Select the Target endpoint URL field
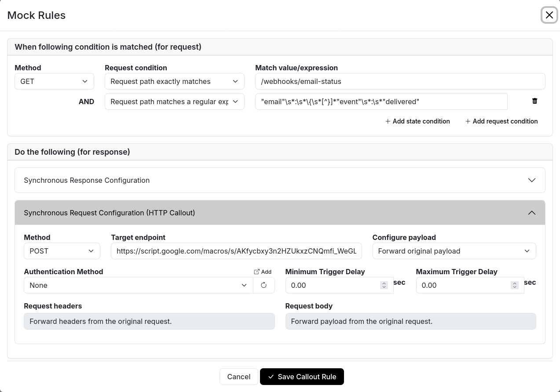The image size is (560, 392). 236,251
